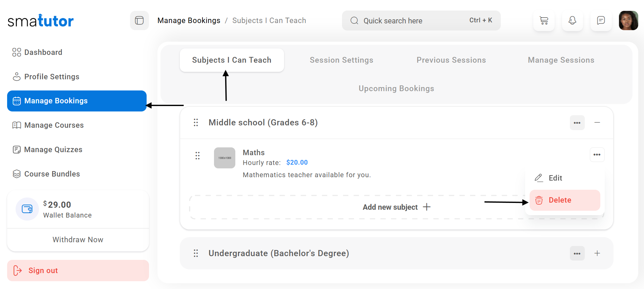Click the wallet balance icon
644x289 pixels.
point(27,209)
